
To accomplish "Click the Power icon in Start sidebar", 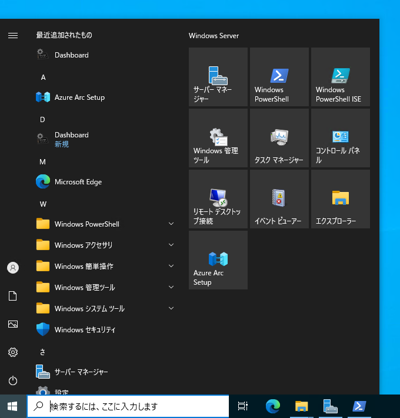I will (13, 380).
